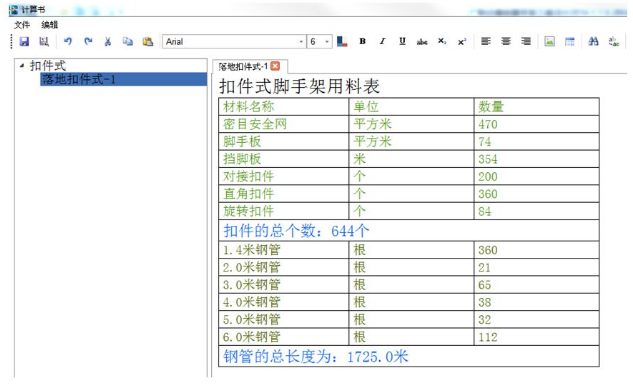Close the 落地扣件式-1 tab
The image size is (633, 391).
click(275, 66)
